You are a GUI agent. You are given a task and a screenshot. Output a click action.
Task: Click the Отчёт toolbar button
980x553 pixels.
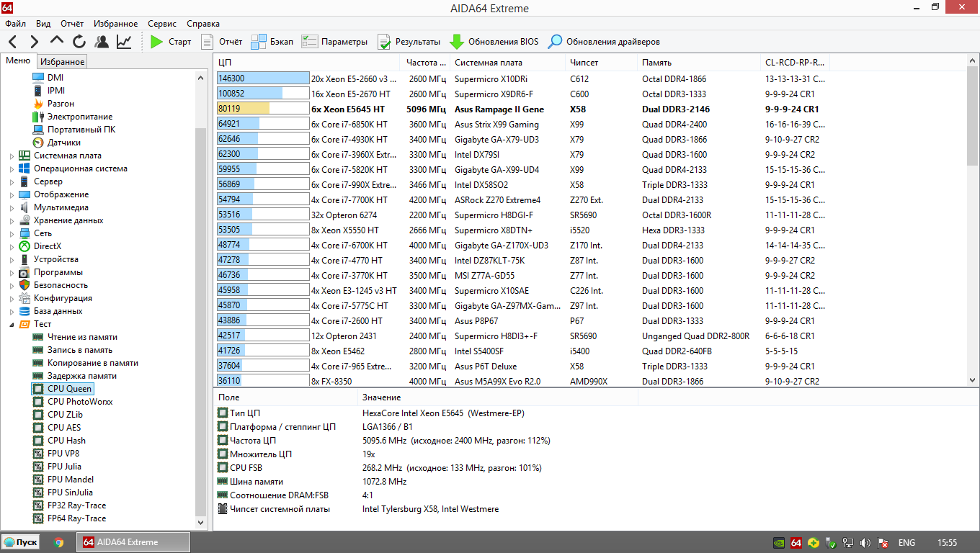pos(221,42)
